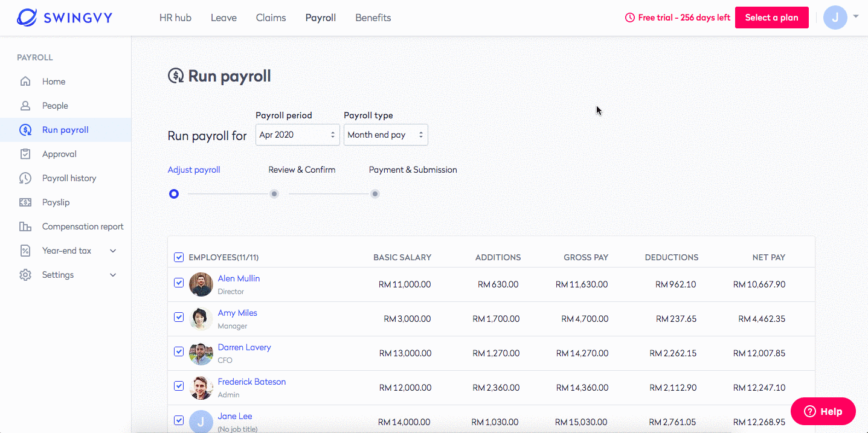Open the Claims menu
Image resolution: width=868 pixels, height=433 pixels.
[271, 18]
